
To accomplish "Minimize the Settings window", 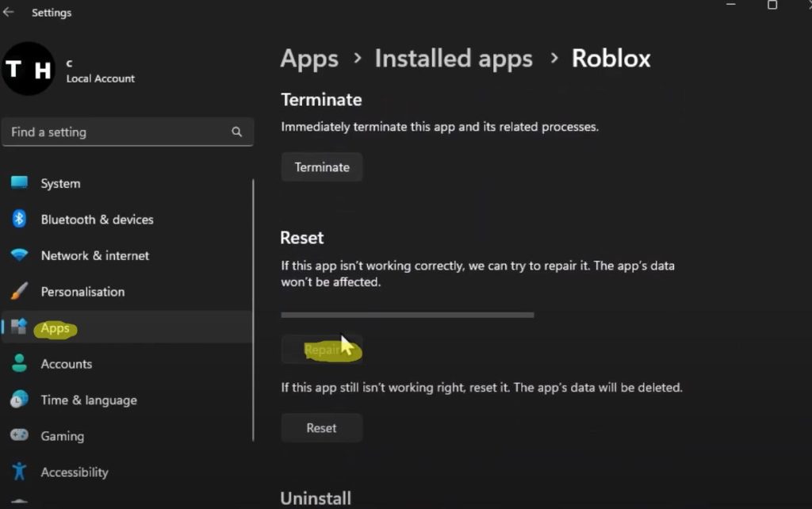I will (730, 4).
